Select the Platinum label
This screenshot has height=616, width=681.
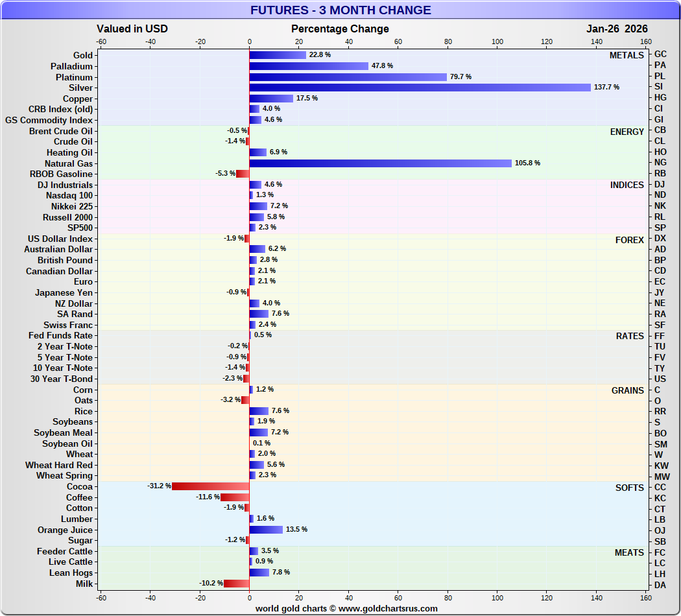tap(74, 77)
